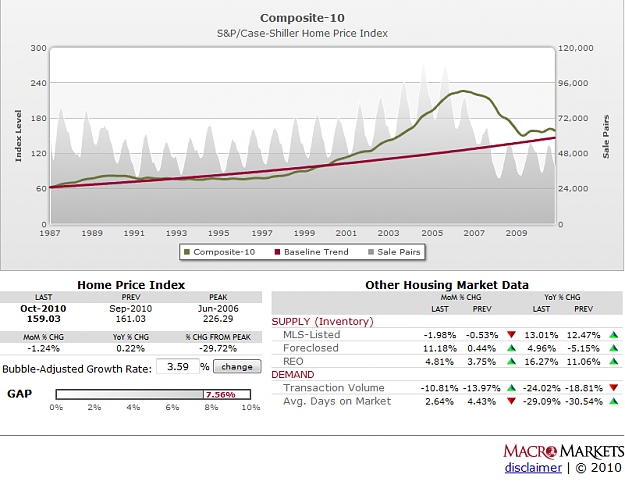
Task: Click Avg. Days on Market MoM red arrow
Action: pos(511,401)
